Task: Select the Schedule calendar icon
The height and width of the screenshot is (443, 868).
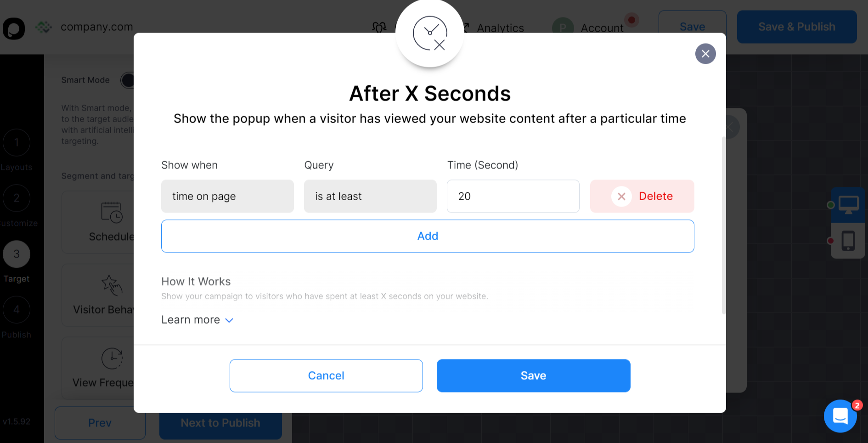Action: pyautogui.click(x=112, y=213)
